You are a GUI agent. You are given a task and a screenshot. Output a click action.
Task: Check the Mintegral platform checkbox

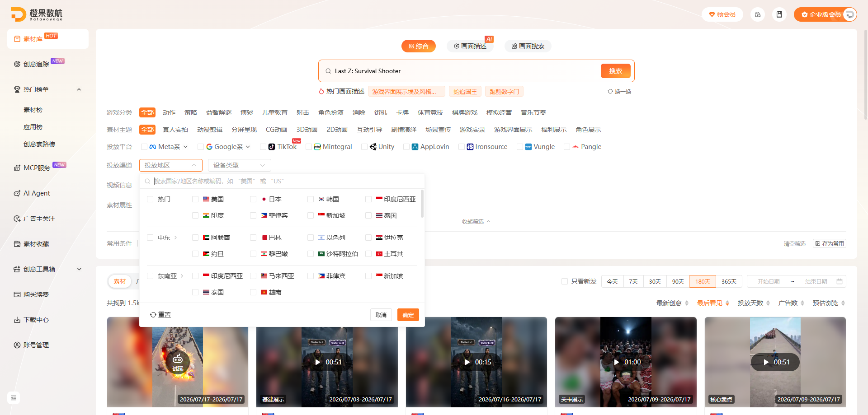(309, 147)
